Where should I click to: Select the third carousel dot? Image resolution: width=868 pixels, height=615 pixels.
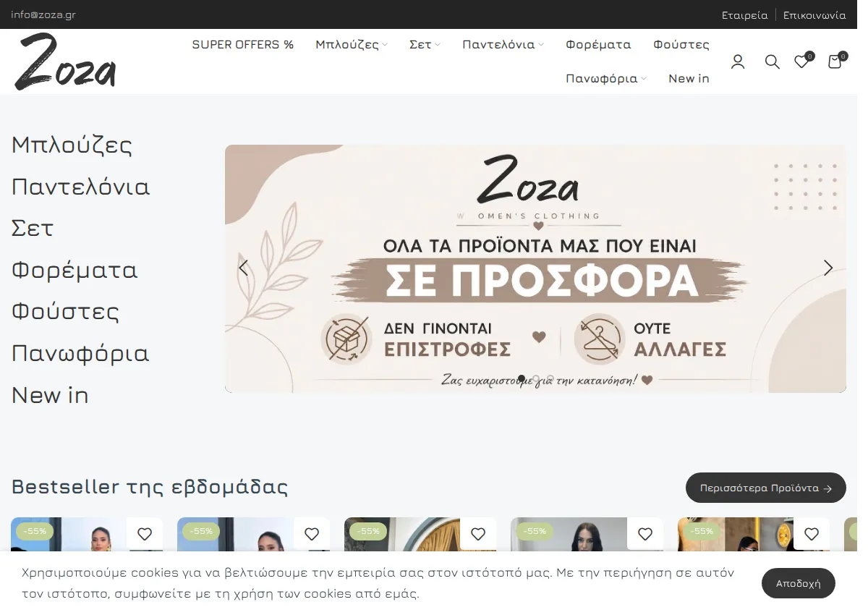point(550,378)
